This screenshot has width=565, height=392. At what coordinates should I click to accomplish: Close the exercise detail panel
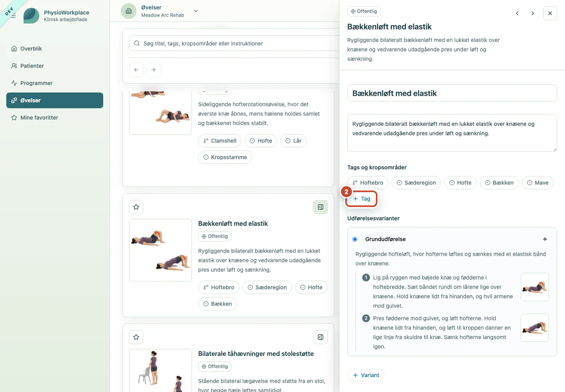coord(550,13)
